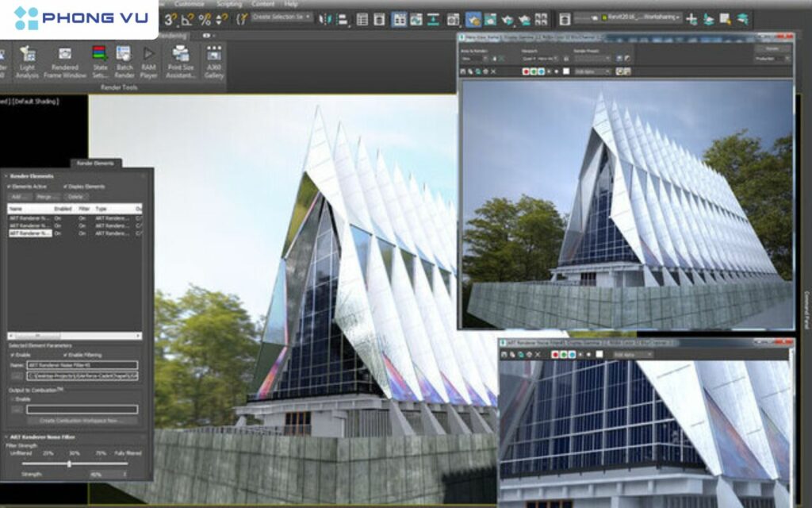
Task: Open the A360 Gallery
Action: tap(213, 54)
